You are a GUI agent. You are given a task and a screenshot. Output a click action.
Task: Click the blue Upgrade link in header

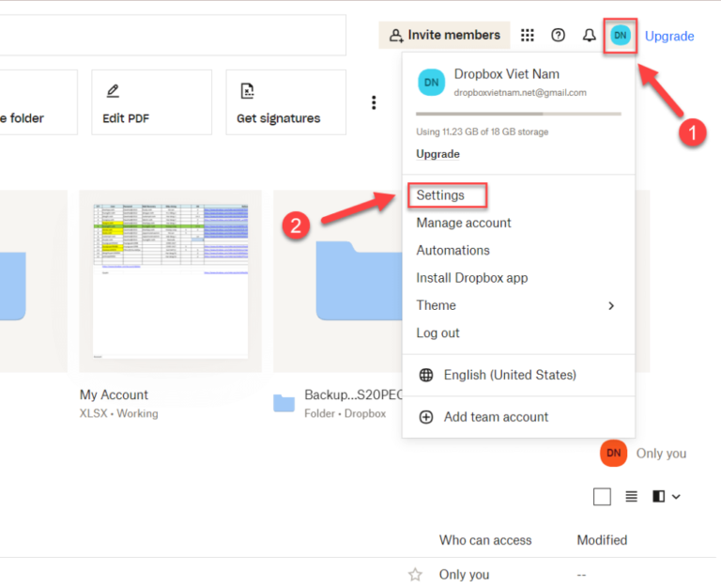pos(669,36)
